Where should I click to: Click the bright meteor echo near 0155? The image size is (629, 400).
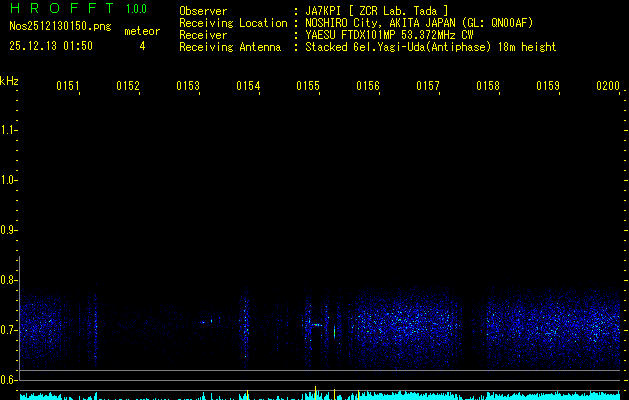315,324
